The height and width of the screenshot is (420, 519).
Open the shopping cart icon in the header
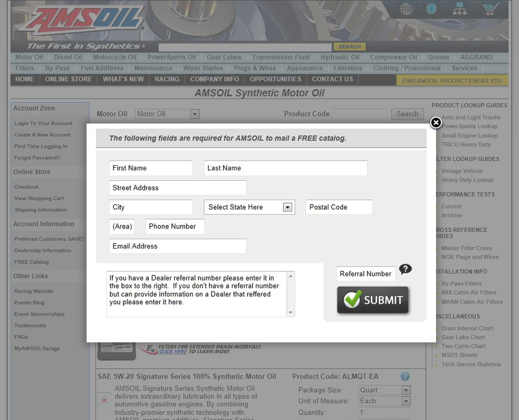point(491,9)
